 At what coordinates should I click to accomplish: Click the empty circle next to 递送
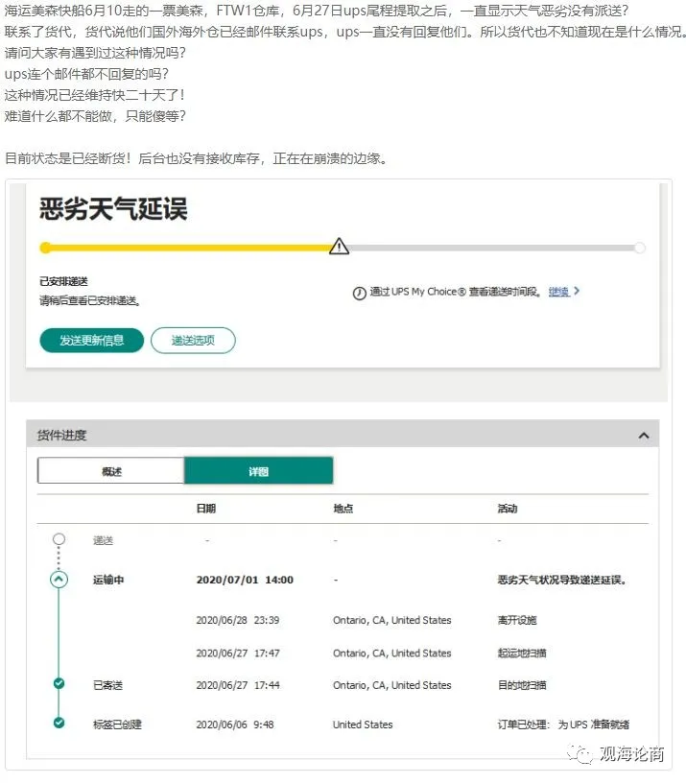pyautogui.click(x=59, y=539)
